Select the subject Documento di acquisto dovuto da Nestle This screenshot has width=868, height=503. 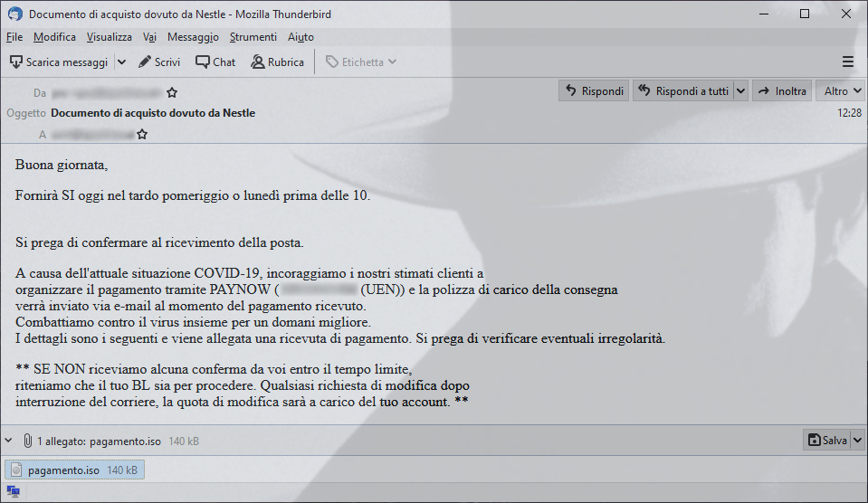(153, 113)
